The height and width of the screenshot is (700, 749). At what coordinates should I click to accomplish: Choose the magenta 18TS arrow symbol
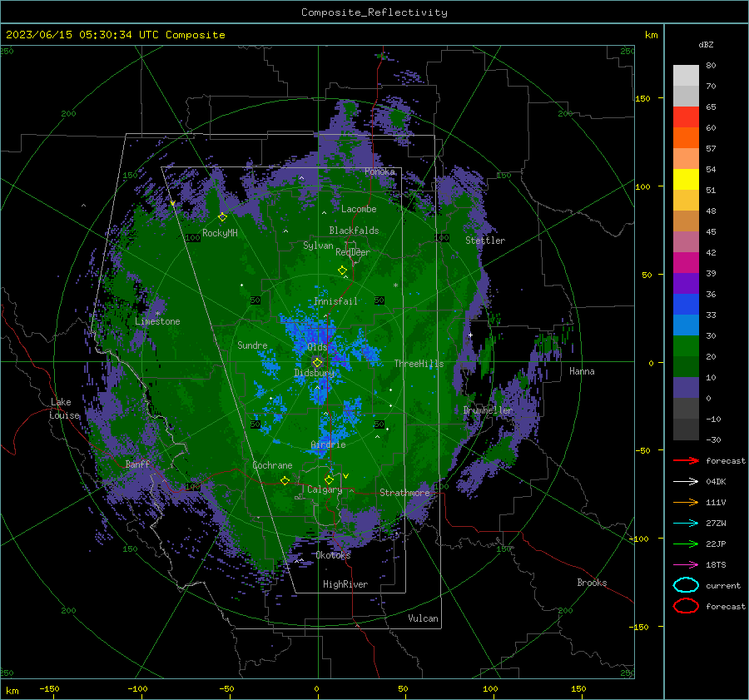[x=686, y=565]
